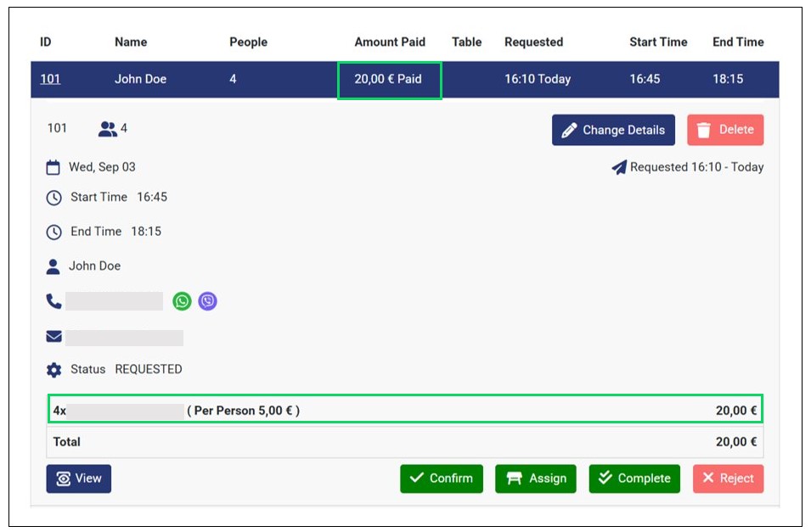Image resolution: width=811 pixels, height=532 pixels.
Task: Click the calendar icon beside Wed, Sep 03
Action: pos(54,167)
